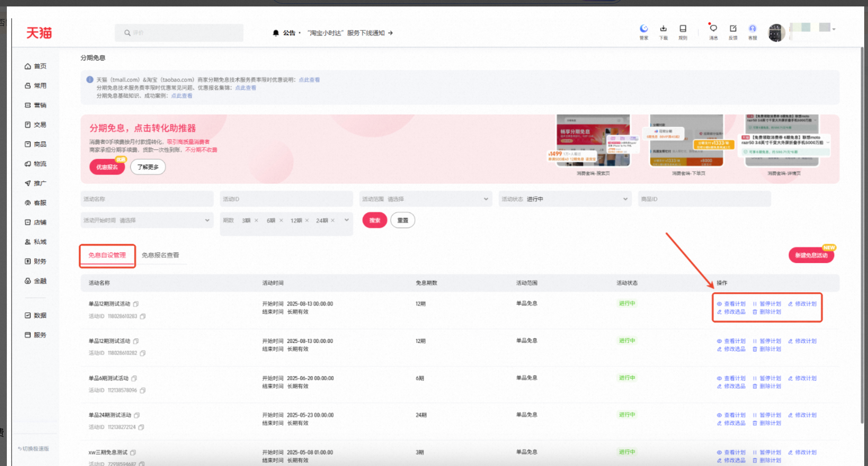This screenshot has height=466, width=868.
Task: Remove the 24期 tag from 期数 filter
Action: click(x=333, y=220)
